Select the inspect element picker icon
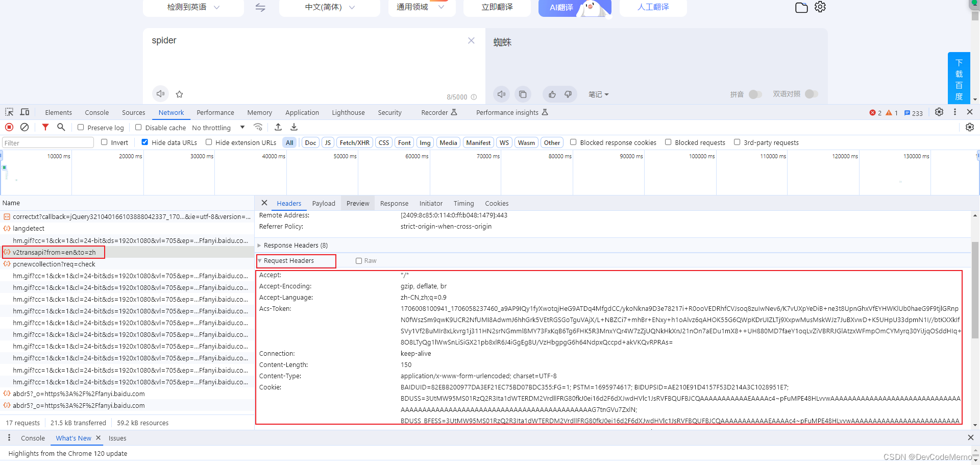 (x=9, y=112)
